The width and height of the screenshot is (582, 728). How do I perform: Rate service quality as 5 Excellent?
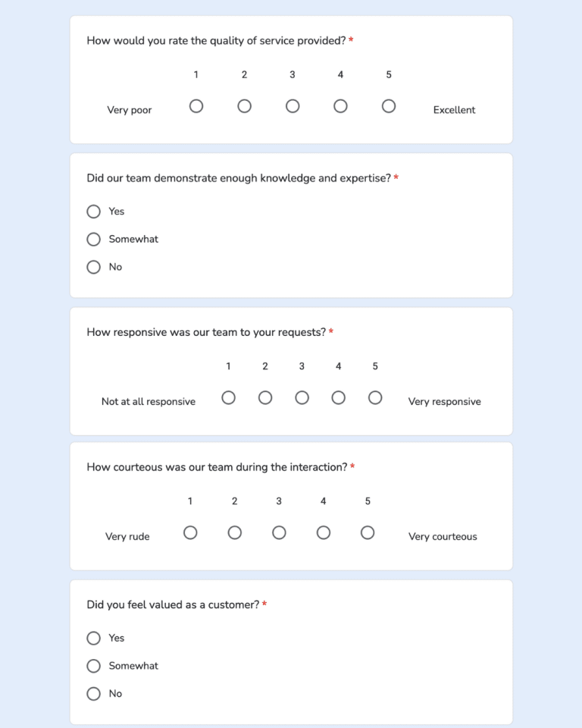click(389, 106)
